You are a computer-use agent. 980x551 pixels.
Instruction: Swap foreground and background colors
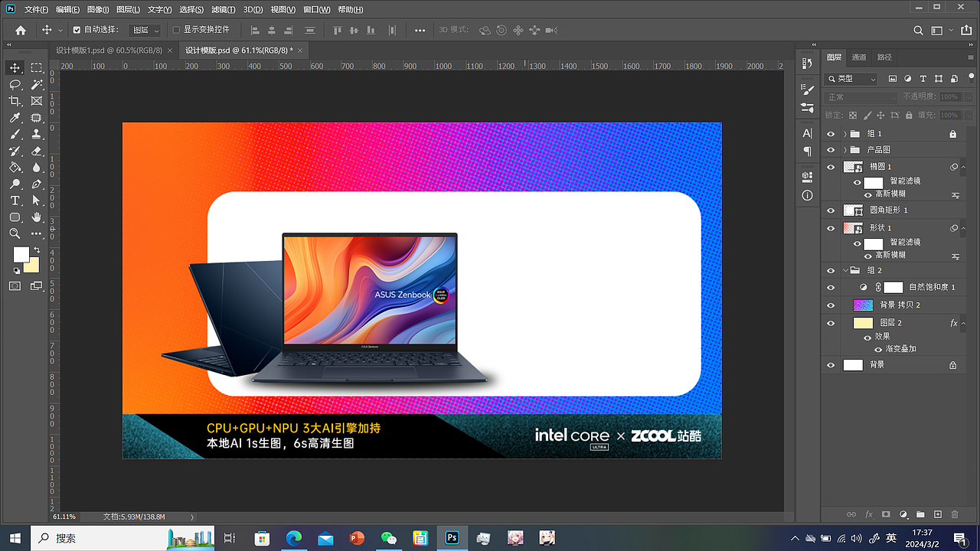(37, 250)
